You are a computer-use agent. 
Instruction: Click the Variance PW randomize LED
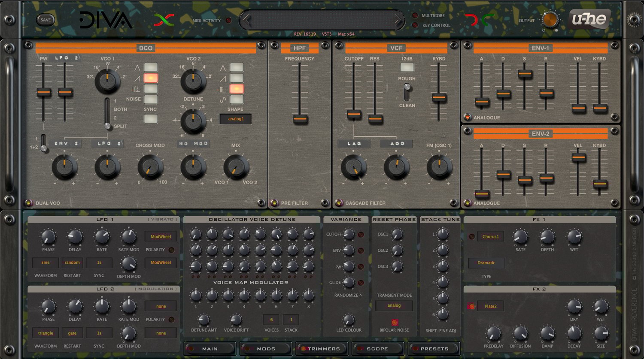point(361,267)
